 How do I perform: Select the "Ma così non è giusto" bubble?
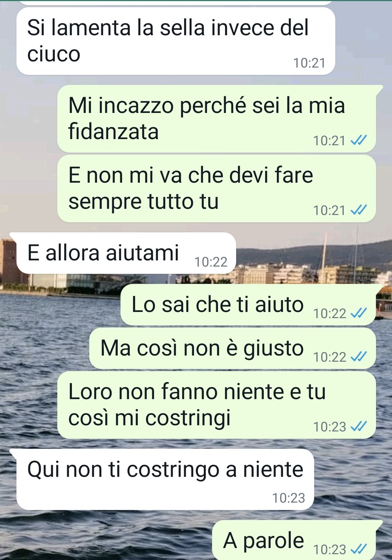coord(233,348)
